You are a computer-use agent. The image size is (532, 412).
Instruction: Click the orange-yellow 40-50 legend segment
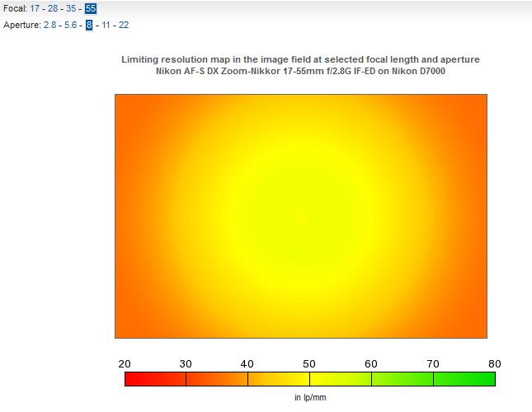[279, 379]
